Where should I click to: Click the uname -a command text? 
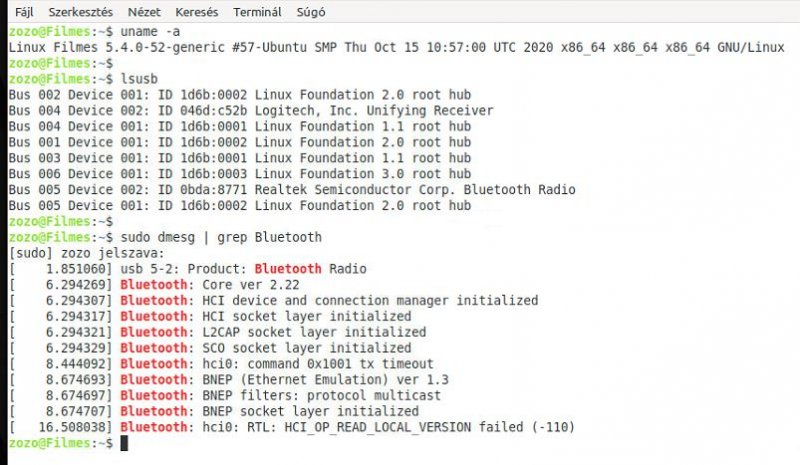[x=150, y=32]
